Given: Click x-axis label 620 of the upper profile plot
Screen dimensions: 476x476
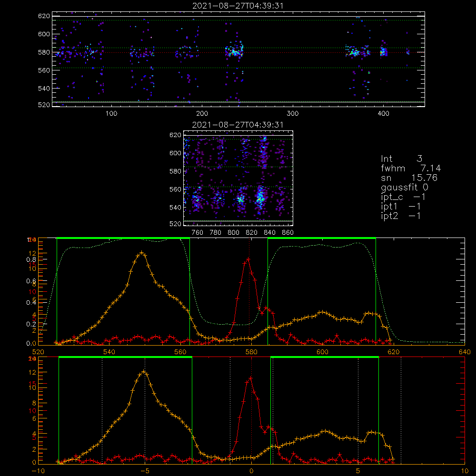Looking at the screenshot, I should click(394, 352).
